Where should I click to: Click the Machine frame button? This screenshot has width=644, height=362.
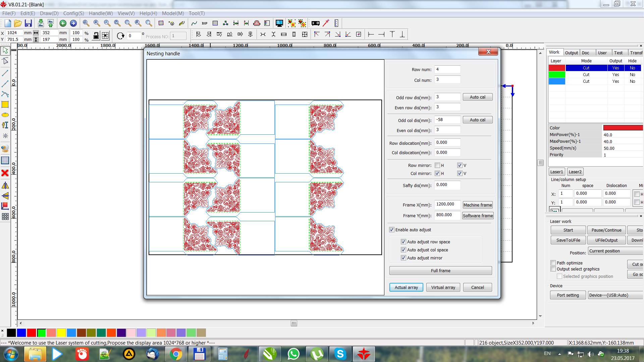click(478, 205)
